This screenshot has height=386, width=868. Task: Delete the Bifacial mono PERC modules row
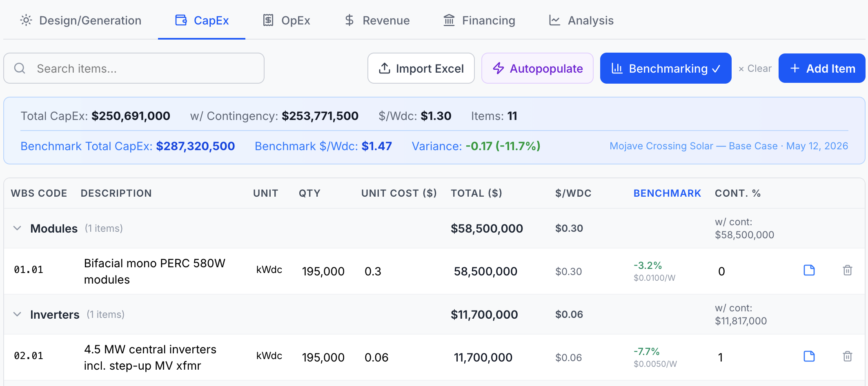click(x=848, y=270)
